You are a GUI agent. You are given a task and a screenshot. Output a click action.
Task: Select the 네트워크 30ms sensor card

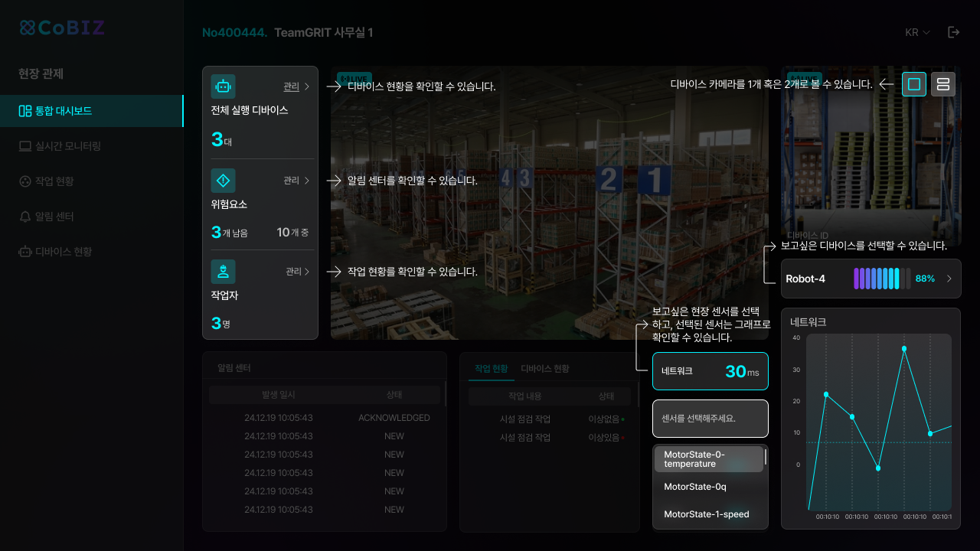[x=710, y=371]
